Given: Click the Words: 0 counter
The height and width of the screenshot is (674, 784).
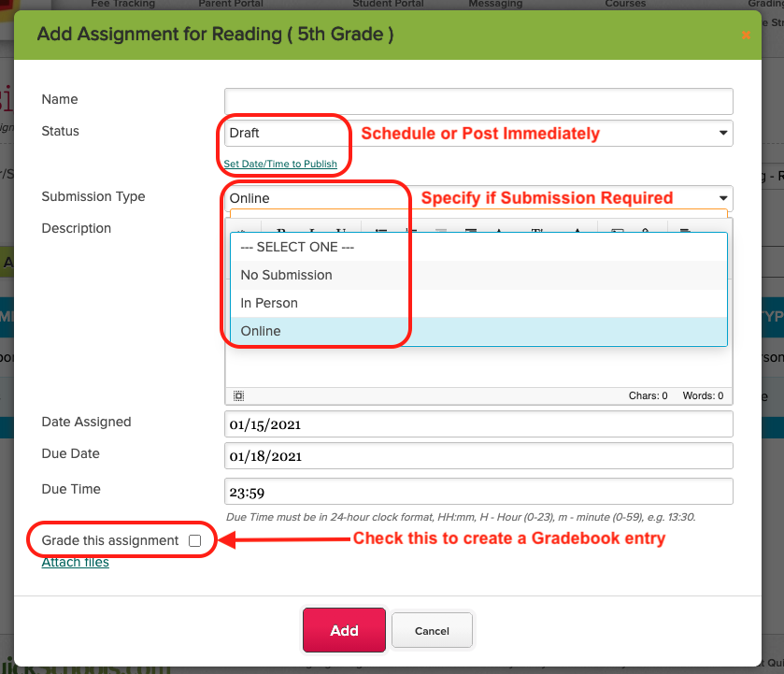Looking at the screenshot, I should (703, 395).
